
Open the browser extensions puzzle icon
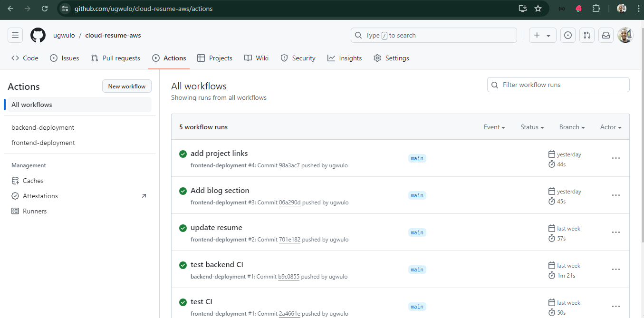point(596,9)
